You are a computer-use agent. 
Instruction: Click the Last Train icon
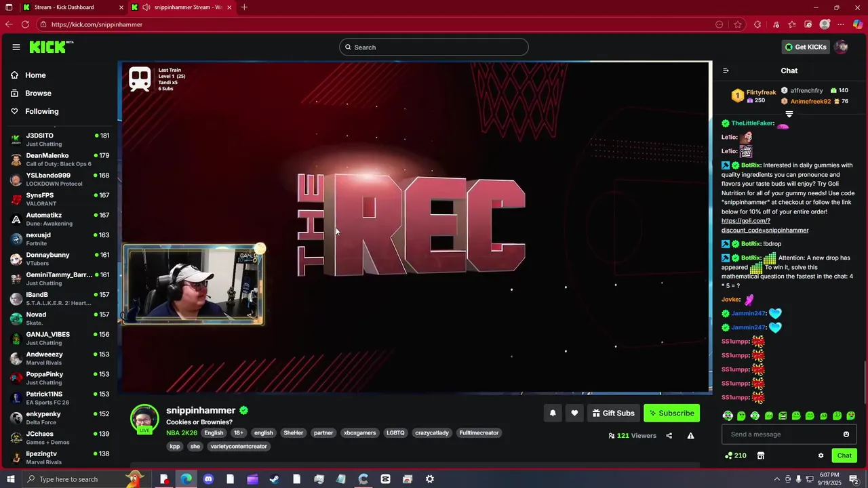140,79
